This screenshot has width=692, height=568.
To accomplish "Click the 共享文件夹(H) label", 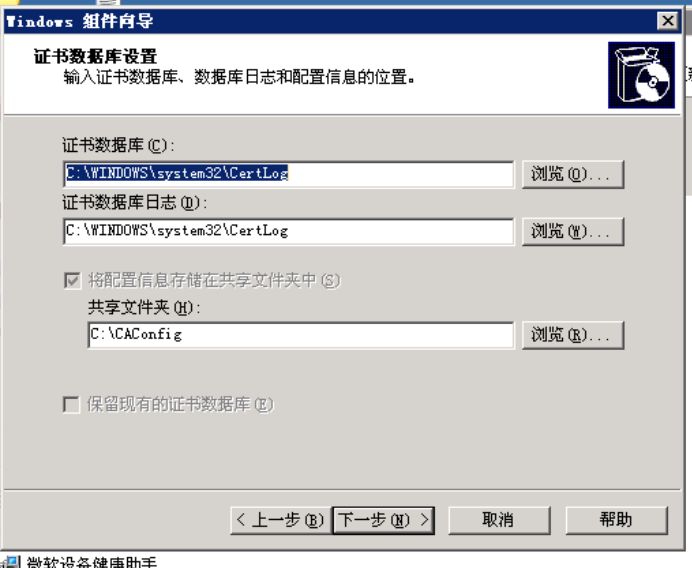I will (x=144, y=307).
